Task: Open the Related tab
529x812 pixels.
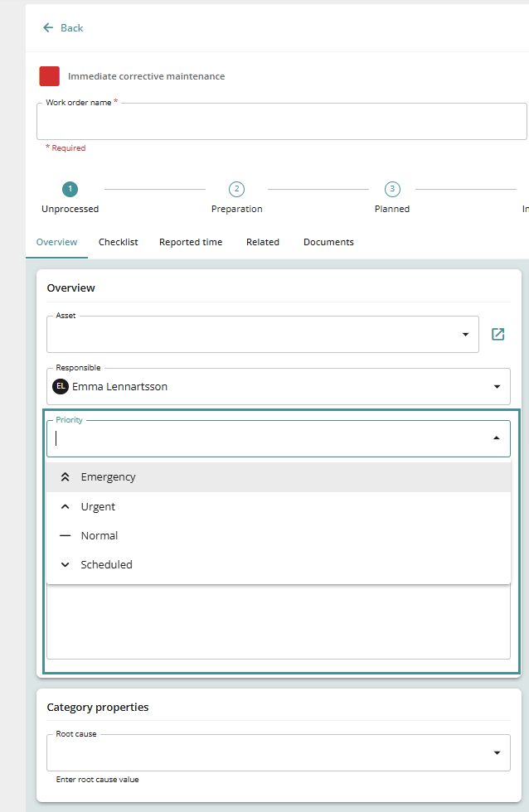Action: coord(263,242)
